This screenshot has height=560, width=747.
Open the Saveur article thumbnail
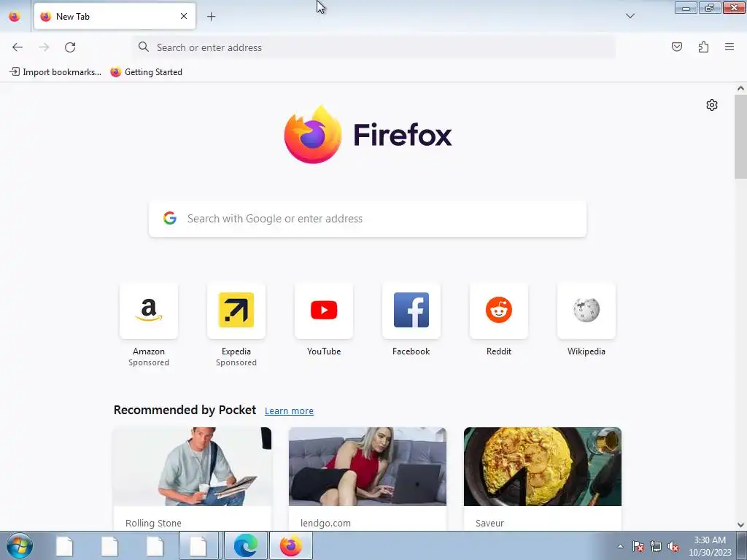(543, 467)
